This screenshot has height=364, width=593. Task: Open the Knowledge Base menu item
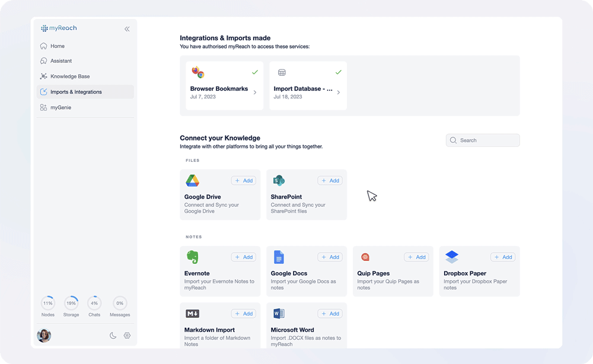click(x=70, y=76)
